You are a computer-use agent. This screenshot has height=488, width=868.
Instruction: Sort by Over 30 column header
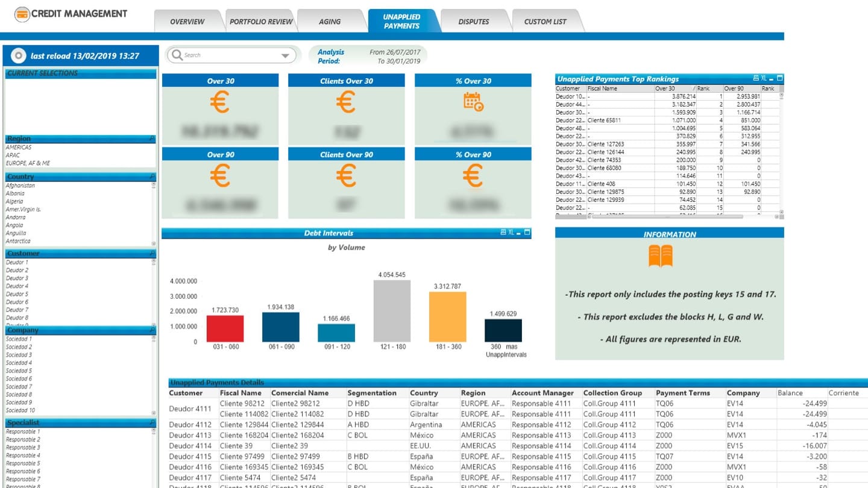(665, 89)
